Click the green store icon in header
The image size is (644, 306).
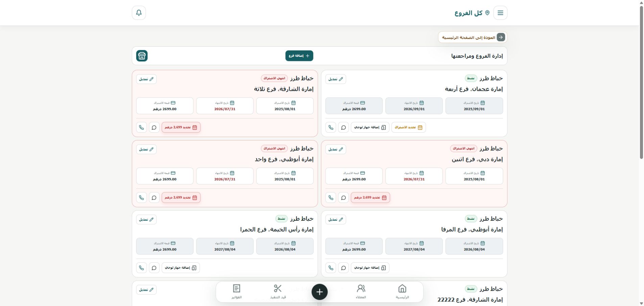[142, 56]
